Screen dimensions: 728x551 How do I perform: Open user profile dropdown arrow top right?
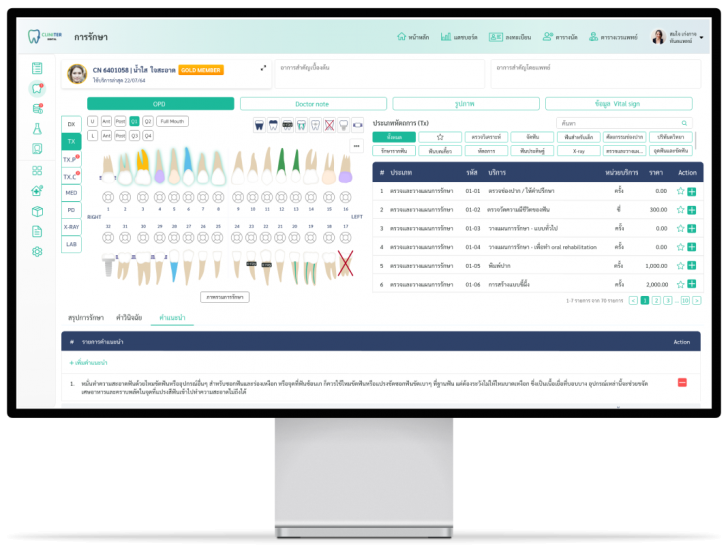[702, 38]
